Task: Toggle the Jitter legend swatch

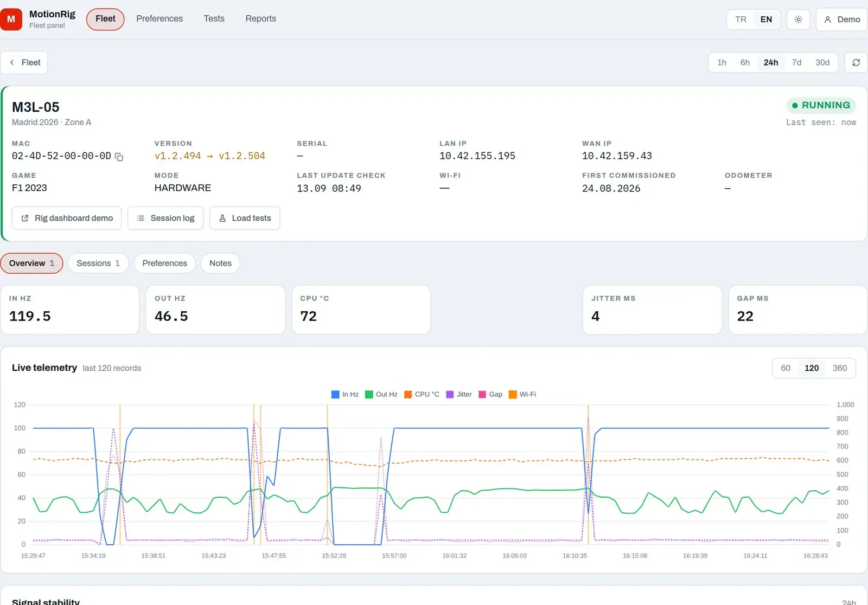Action: 450,395
